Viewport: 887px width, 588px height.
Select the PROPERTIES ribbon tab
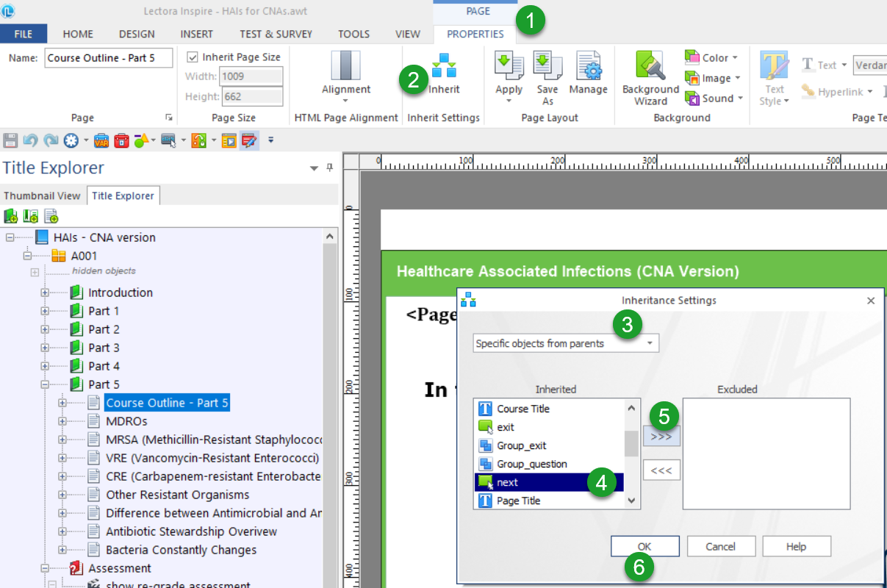pos(475,34)
